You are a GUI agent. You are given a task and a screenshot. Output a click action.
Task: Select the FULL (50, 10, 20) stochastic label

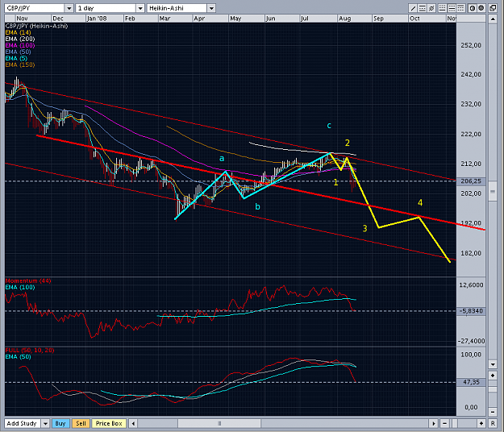(x=30, y=350)
